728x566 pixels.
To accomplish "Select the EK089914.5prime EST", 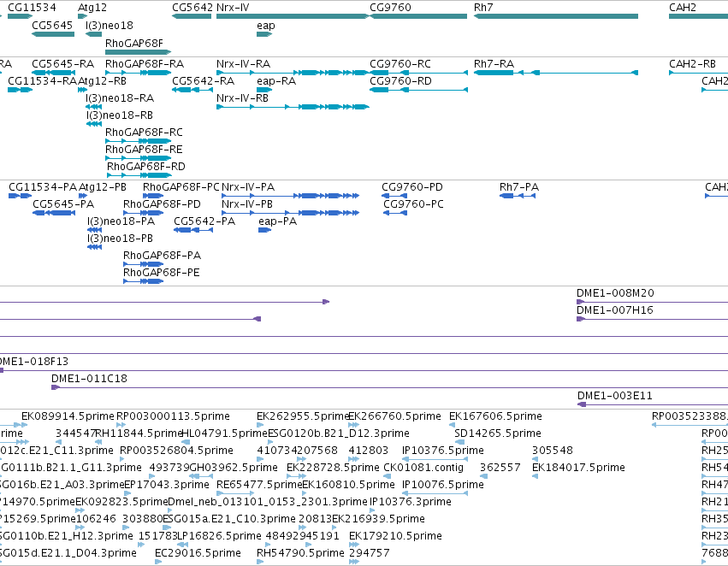I will pyautogui.click(x=24, y=425).
